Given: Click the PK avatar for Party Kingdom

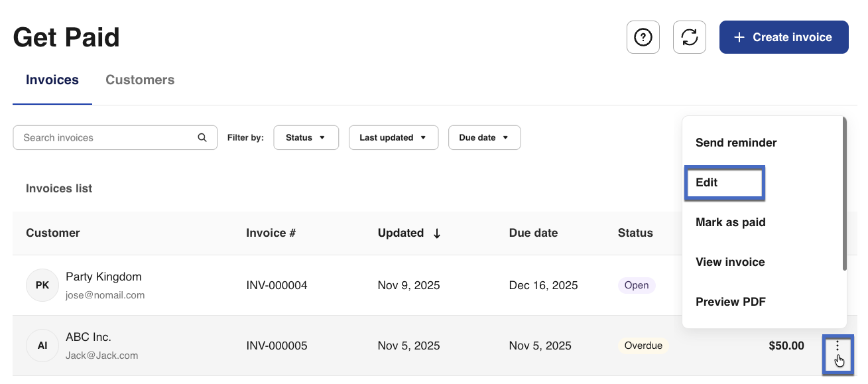Looking at the screenshot, I should 42,285.
